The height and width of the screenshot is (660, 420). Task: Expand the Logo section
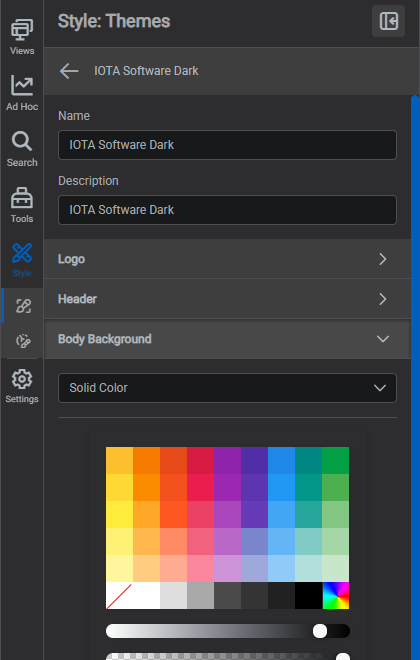[227, 259]
